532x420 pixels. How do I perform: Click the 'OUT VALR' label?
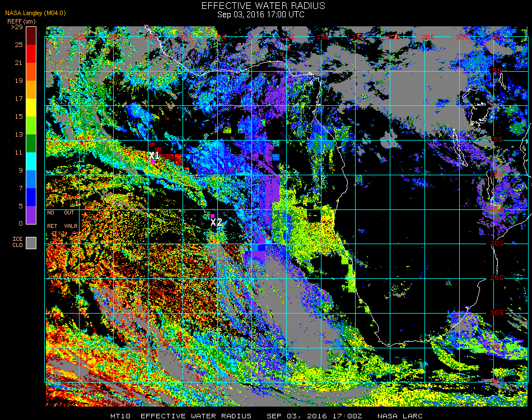click(71, 220)
